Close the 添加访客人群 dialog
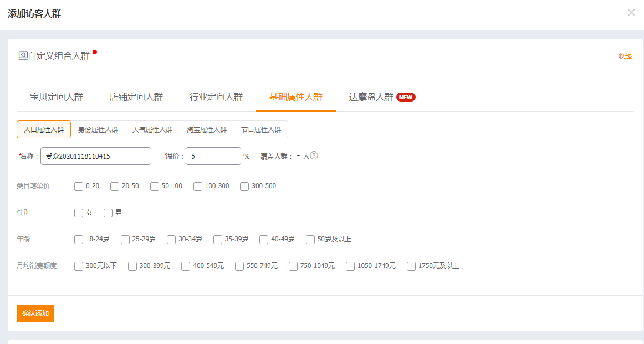Viewport: 644px width, 344px height. pos(631,12)
